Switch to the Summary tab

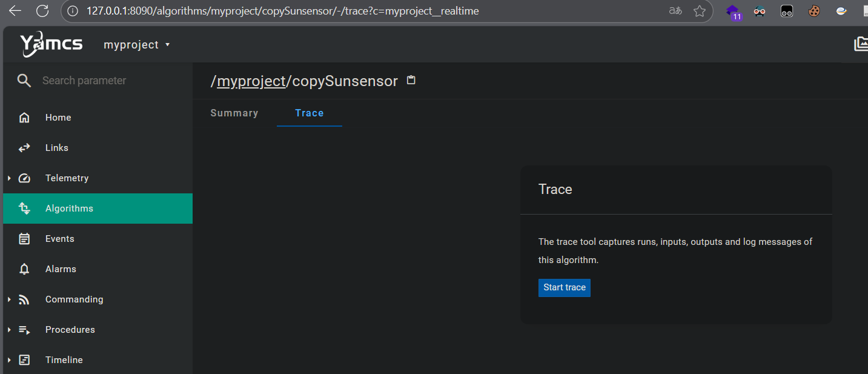(x=234, y=113)
